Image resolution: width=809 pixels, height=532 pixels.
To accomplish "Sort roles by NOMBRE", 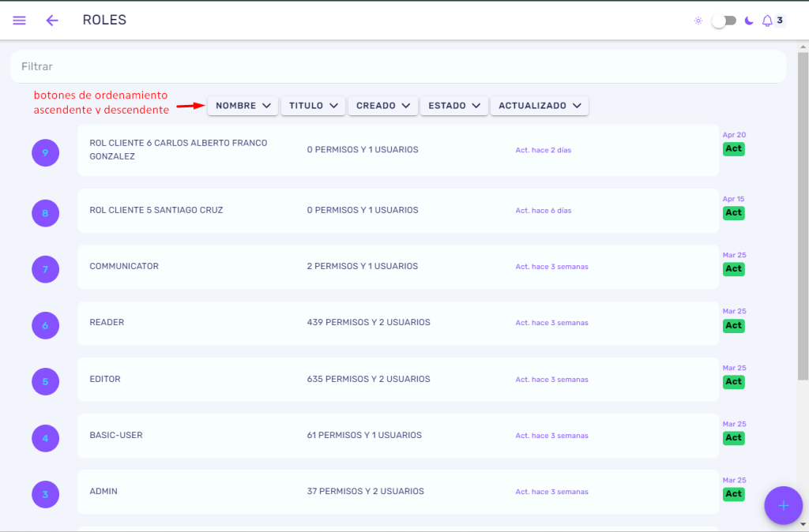I will point(243,106).
